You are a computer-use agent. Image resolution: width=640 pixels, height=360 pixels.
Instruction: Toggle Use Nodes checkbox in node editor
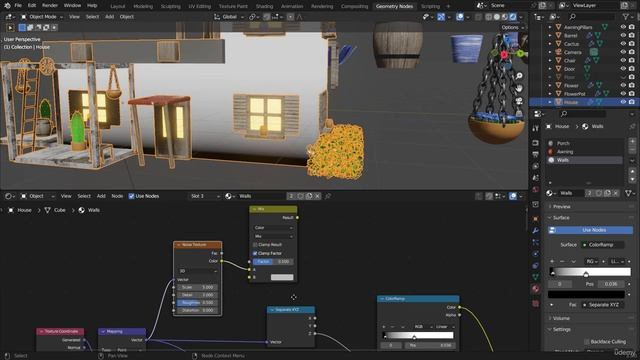point(131,196)
